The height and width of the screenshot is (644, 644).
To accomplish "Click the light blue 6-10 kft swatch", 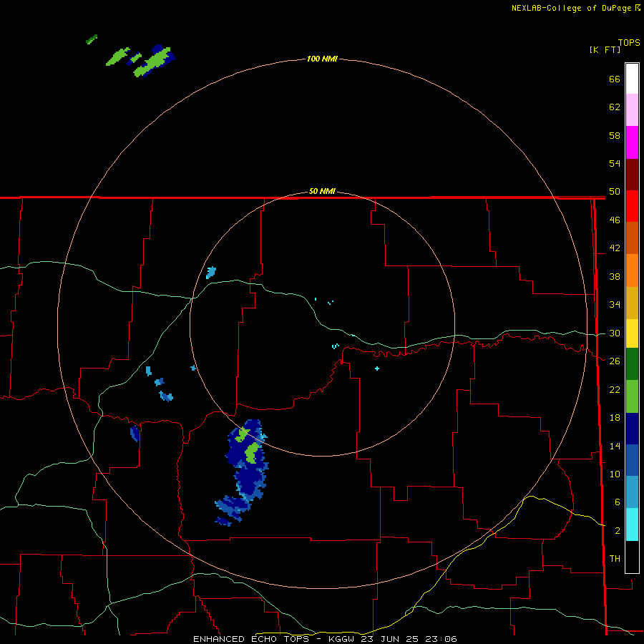I will (x=632, y=492).
